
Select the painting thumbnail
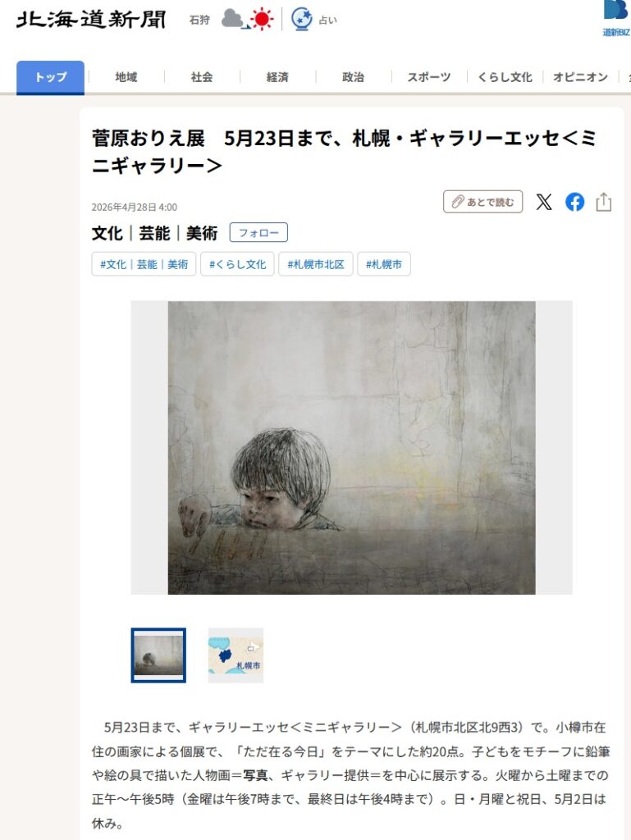click(158, 655)
